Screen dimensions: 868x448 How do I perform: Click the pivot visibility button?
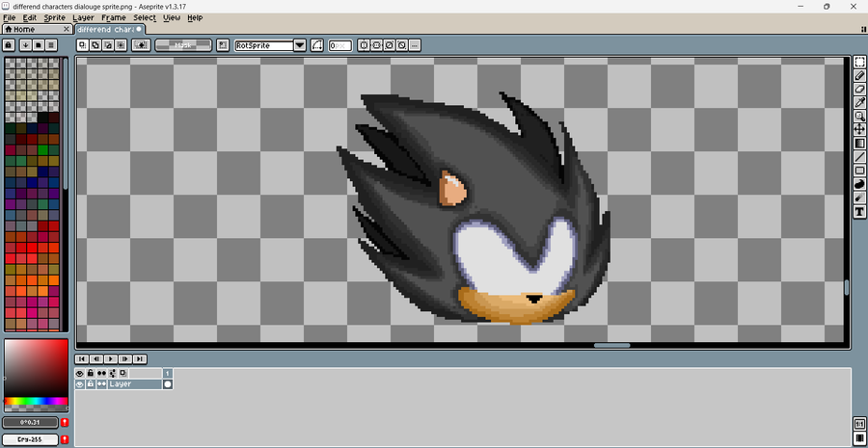tap(223, 45)
